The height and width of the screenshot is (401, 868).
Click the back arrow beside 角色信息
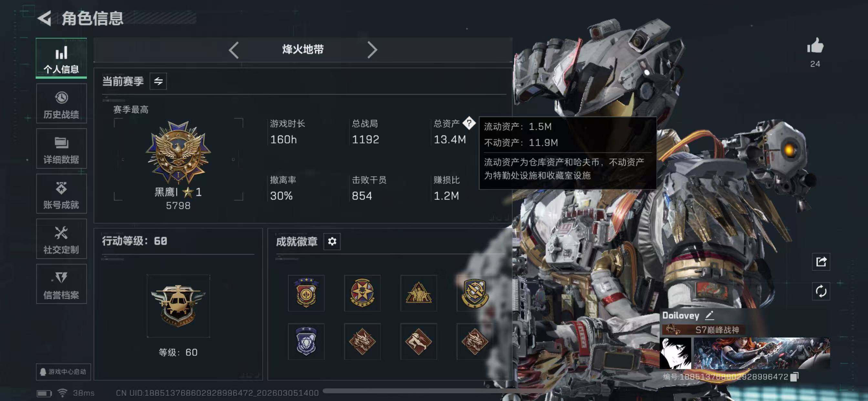click(44, 18)
